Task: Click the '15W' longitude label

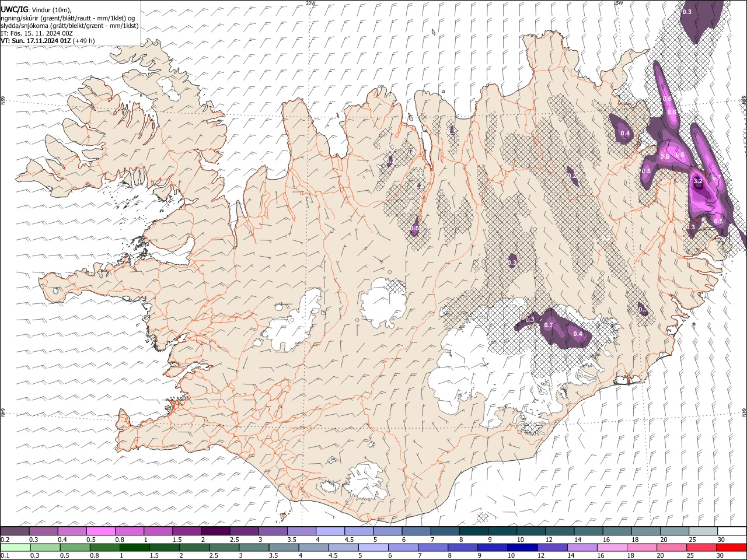Action: tap(618, 3)
